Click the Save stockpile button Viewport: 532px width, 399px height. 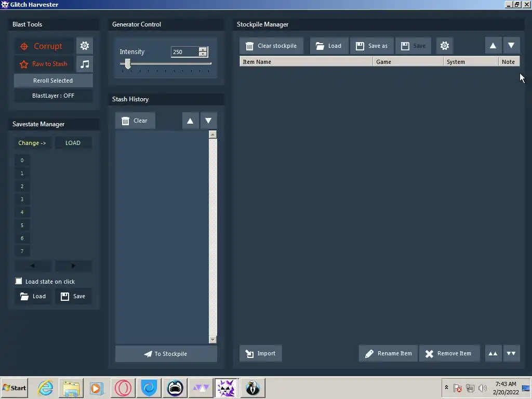[x=413, y=46]
